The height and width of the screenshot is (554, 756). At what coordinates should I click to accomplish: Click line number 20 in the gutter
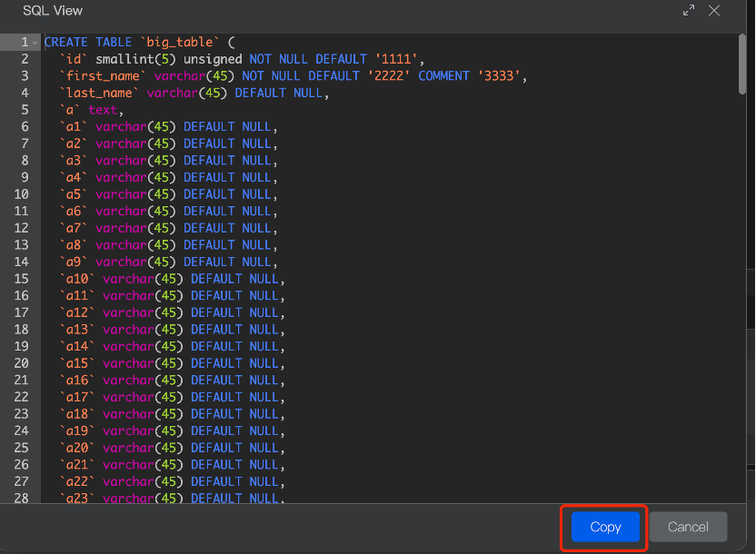(x=21, y=363)
